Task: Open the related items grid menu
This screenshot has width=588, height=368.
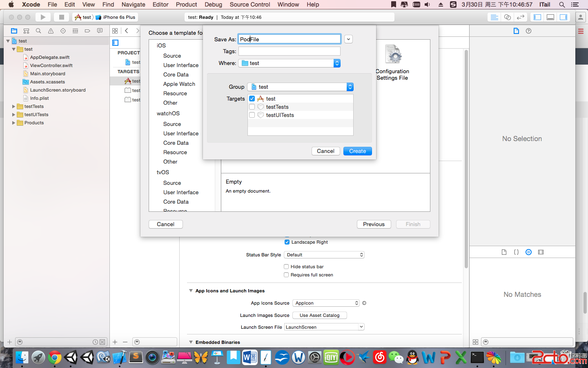Action: 115,31
